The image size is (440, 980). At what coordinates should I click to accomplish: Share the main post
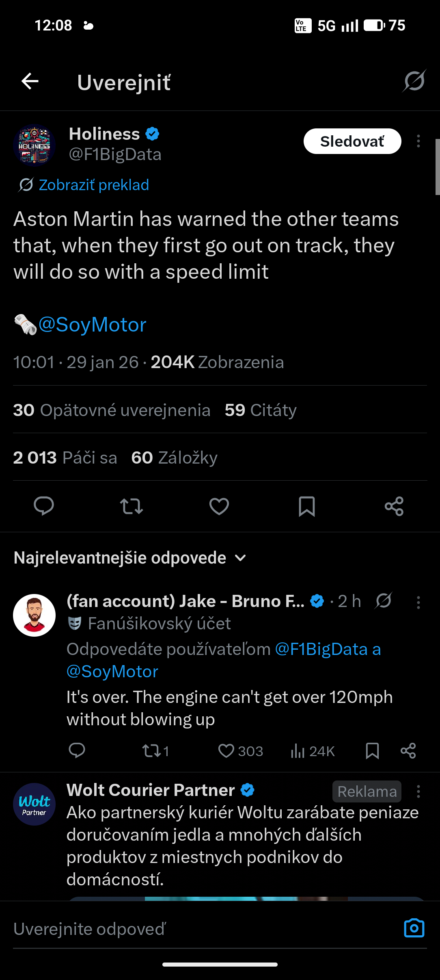point(394,506)
